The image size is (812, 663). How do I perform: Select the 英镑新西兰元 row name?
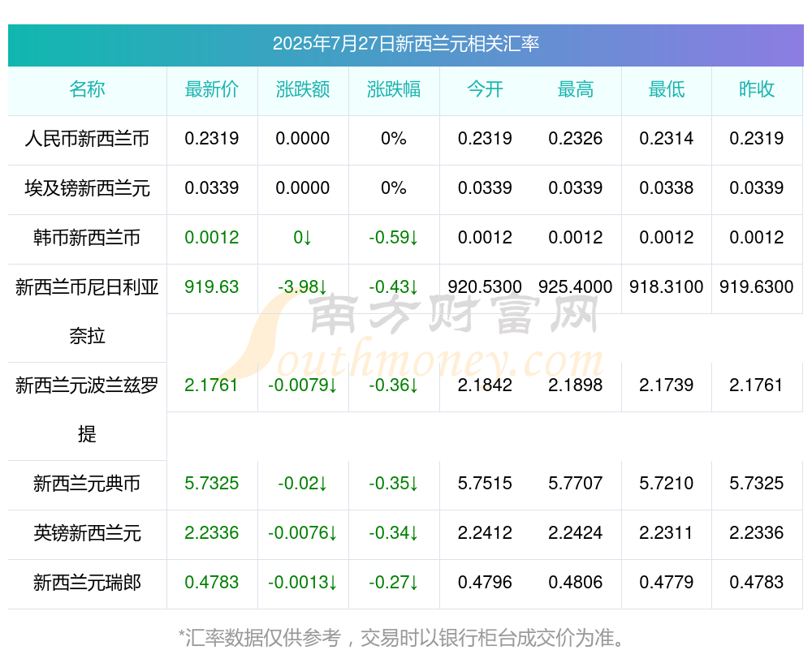point(87,532)
